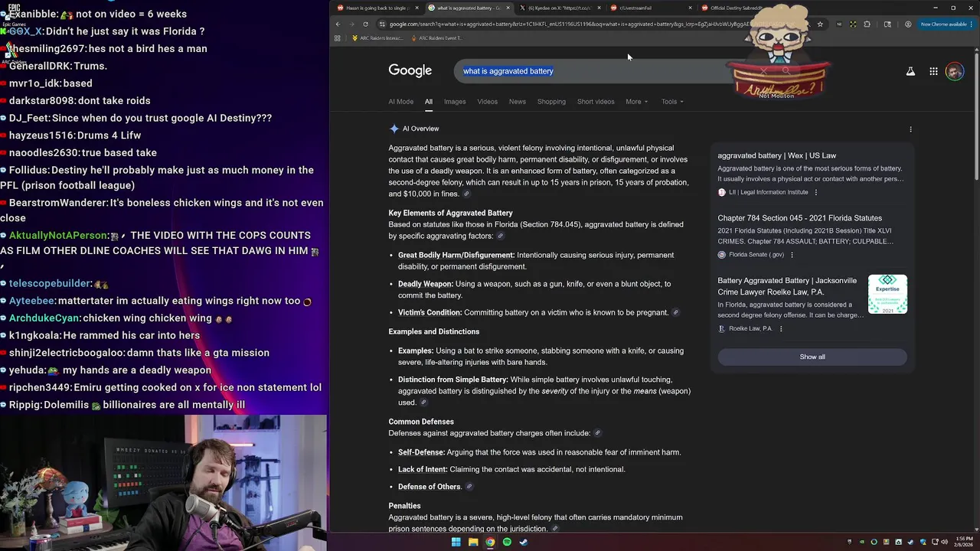Open more options for Legal Information Institute result
Screen dimensions: 980x551
pyautogui.click(x=815, y=192)
